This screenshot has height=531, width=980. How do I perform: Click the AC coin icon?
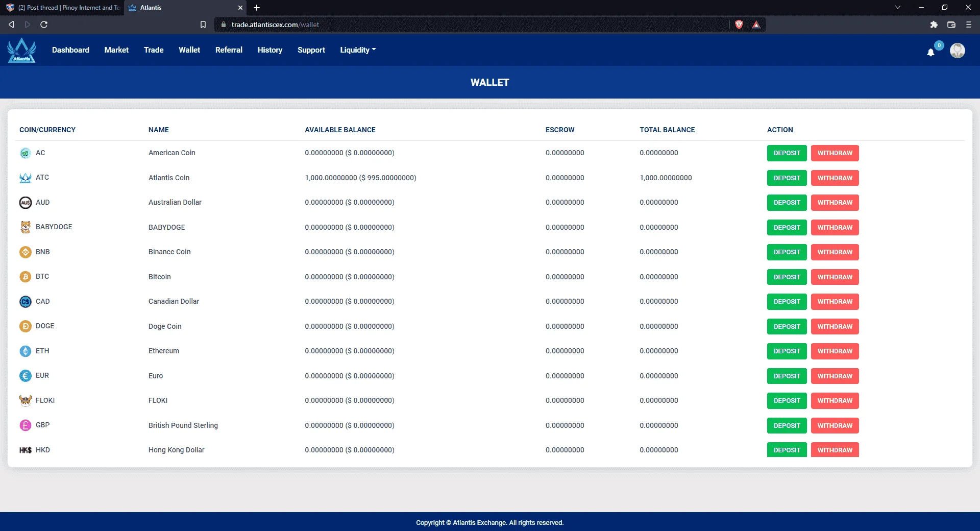(25, 153)
